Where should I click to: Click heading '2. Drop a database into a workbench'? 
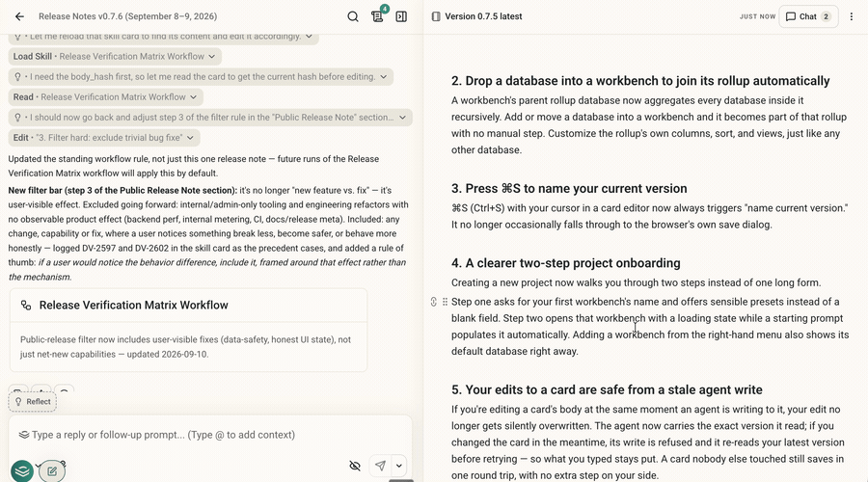click(640, 81)
